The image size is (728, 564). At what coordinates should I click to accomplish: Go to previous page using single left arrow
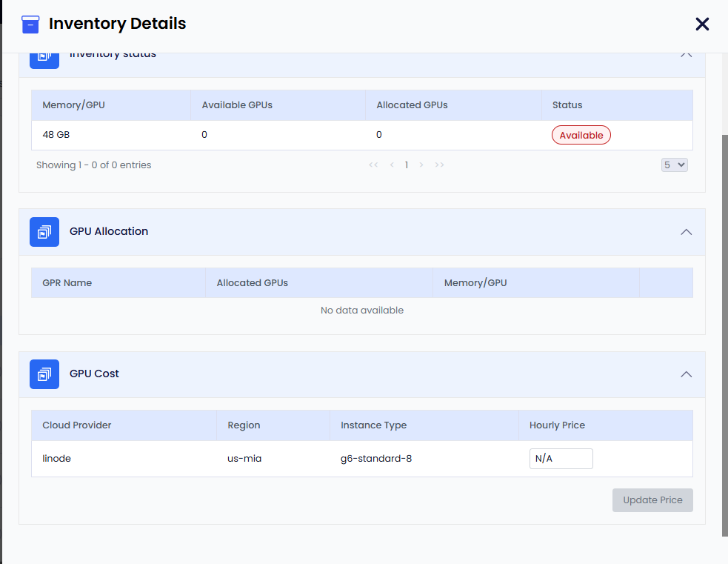[392, 165]
